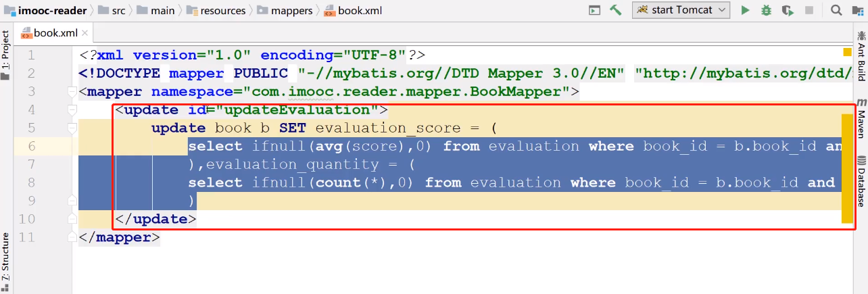Click the Build project hammer icon
Viewport: 868px width, 294px height.
click(x=615, y=10)
